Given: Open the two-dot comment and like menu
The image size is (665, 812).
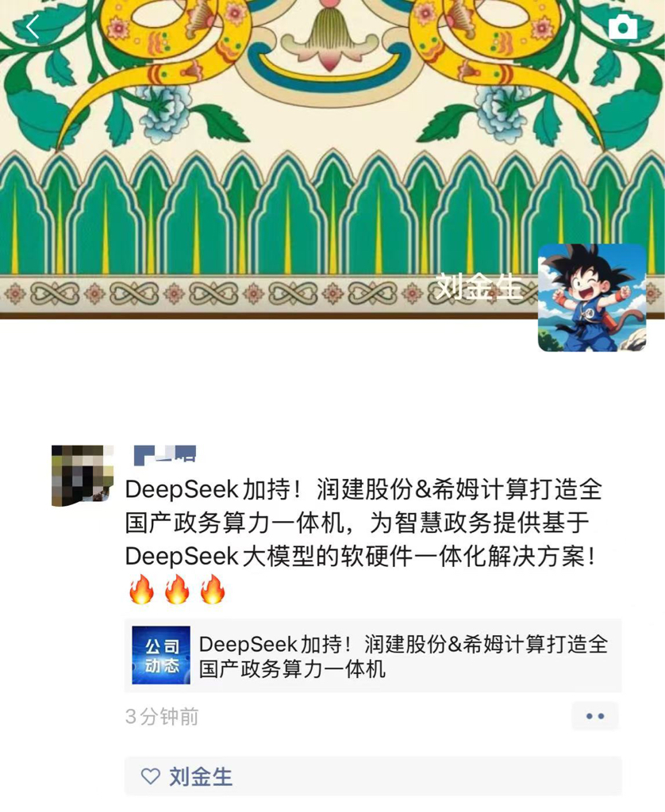Looking at the screenshot, I should click(595, 716).
